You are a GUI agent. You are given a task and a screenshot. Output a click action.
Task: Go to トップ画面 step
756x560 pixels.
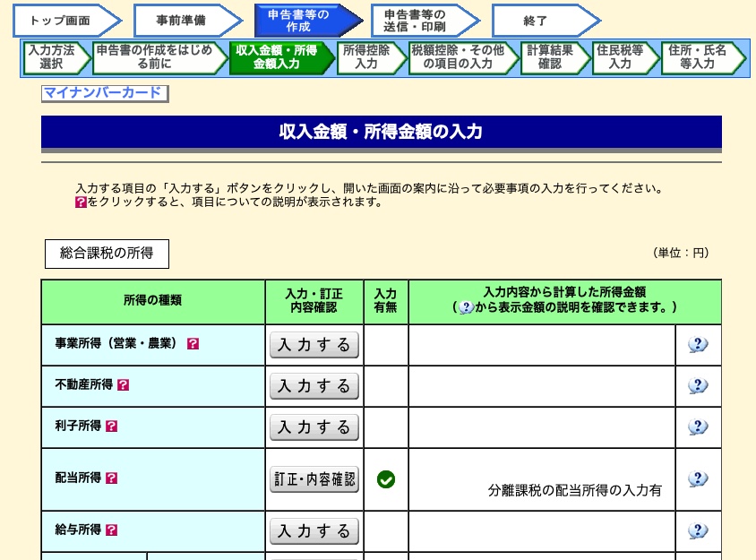[66, 21]
